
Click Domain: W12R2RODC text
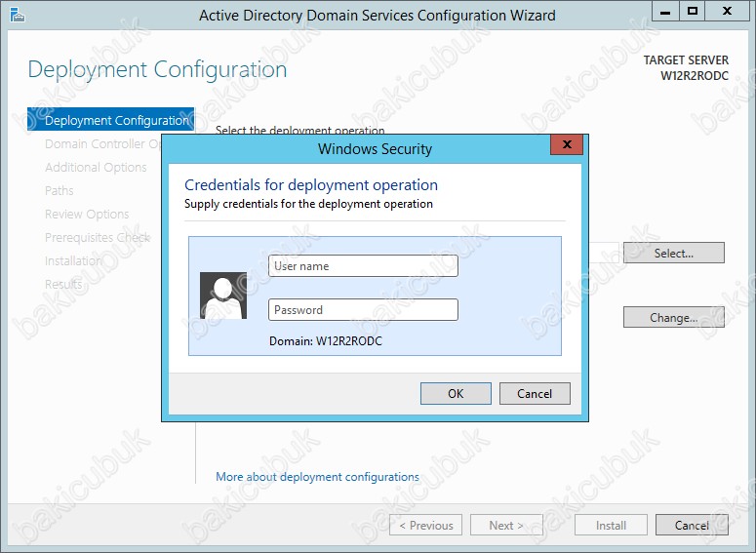click(326, 341)
